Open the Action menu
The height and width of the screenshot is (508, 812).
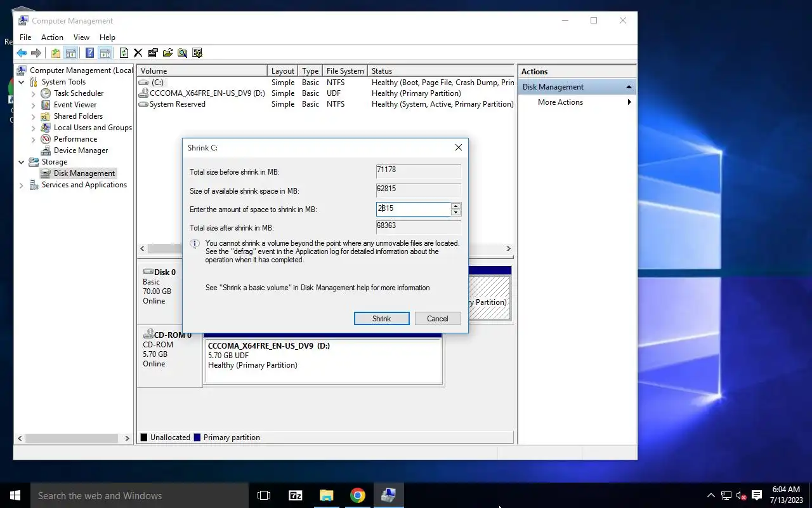(x=52, y=37)
